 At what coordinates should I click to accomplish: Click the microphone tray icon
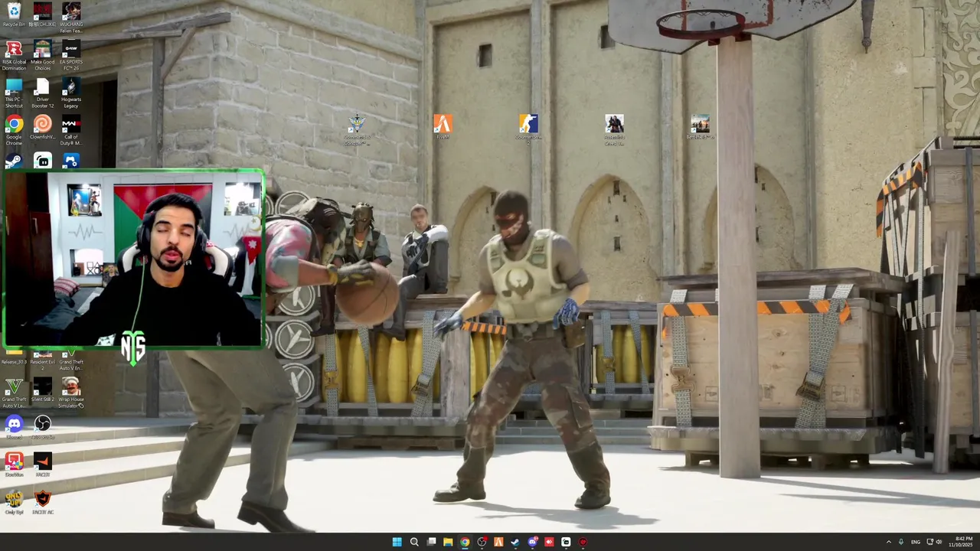pos(901,542)
